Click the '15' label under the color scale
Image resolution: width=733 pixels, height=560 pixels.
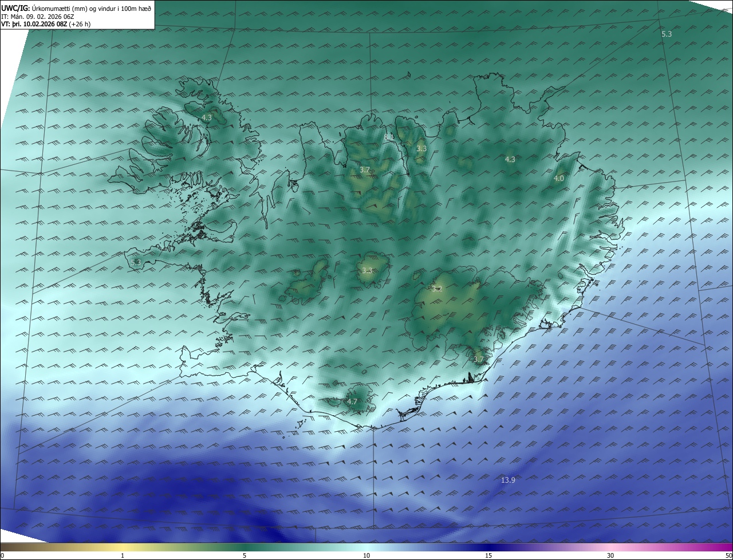(x=488, y=555)
